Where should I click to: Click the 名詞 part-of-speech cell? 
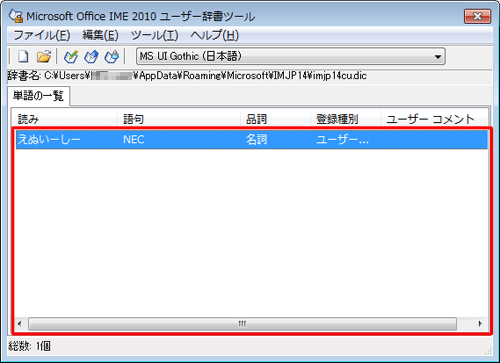(x=256, y=139)
